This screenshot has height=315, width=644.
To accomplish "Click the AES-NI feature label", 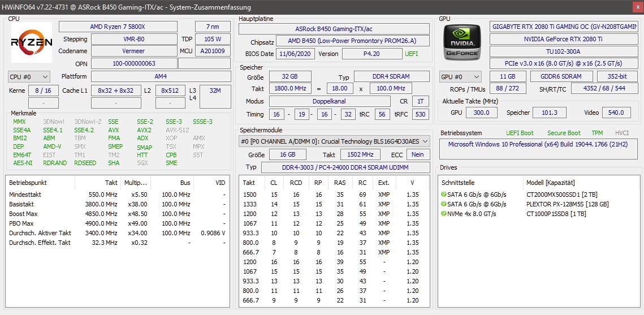I will pyautogui.click(x=21, y=163).
